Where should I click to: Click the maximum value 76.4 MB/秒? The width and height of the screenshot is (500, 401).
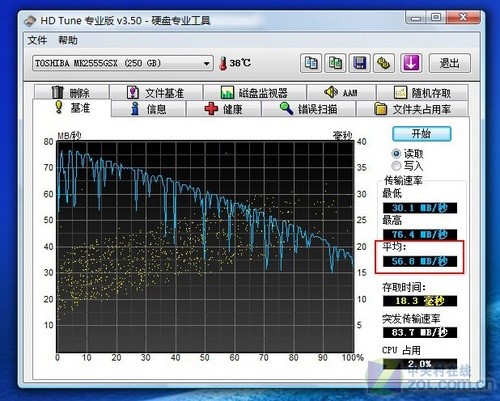420,235
